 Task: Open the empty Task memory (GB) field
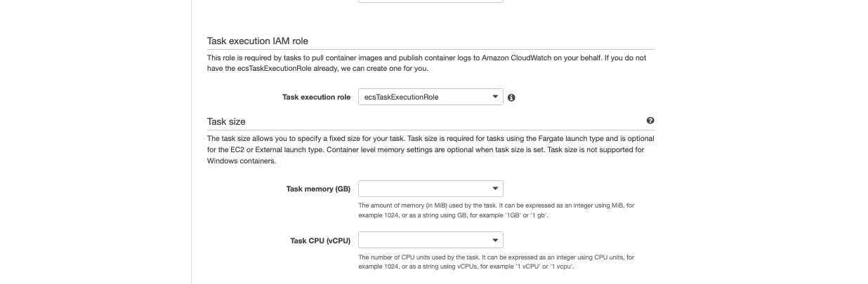430,189
